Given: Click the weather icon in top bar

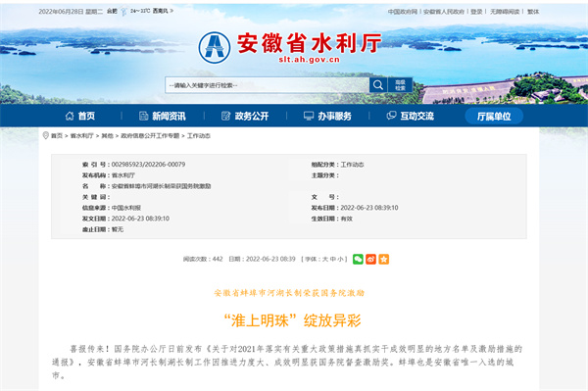Looking at the screenshot, I should [x=123, y=12].
